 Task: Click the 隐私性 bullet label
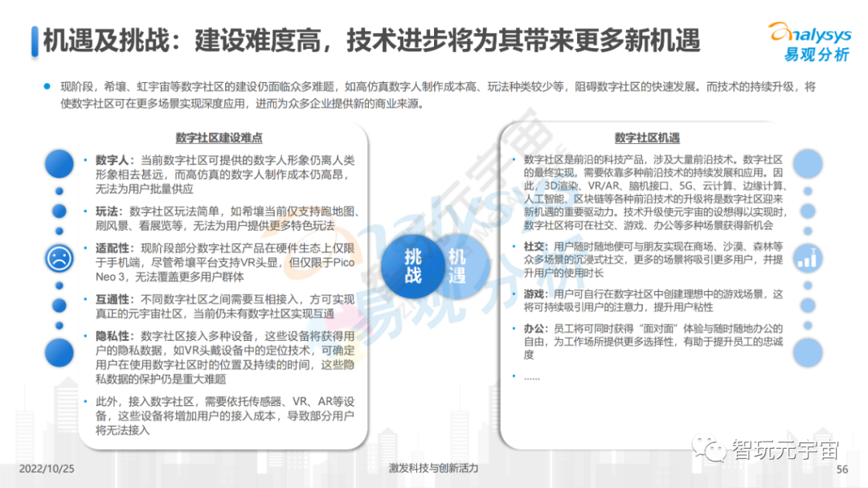click(113, 336)
